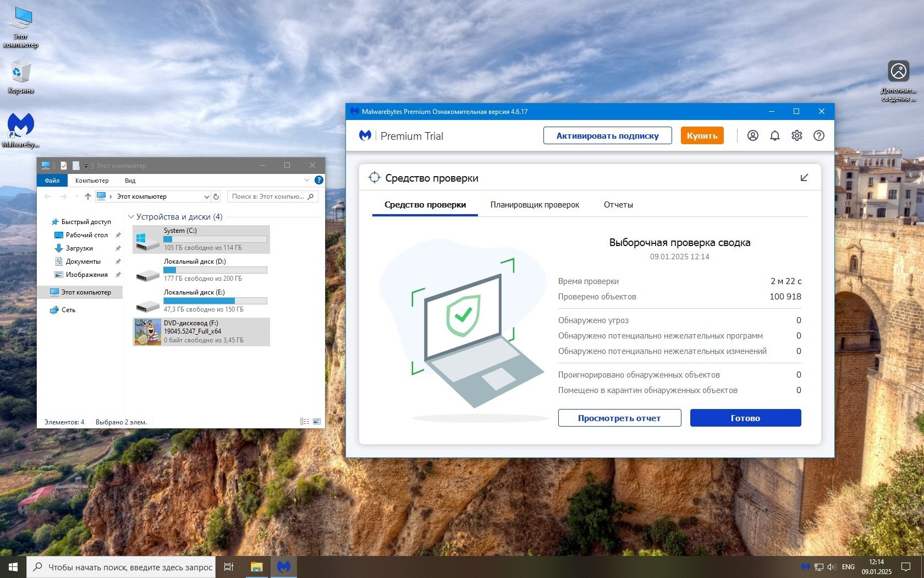Click the taskbar search field
The image size is (924, 578).
click(x=120, y=567)
